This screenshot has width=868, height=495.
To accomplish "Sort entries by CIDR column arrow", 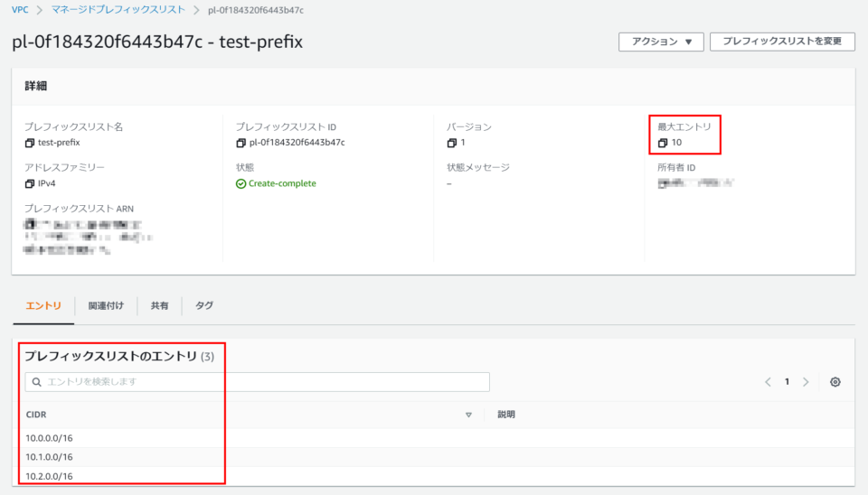I will point(468,415).
